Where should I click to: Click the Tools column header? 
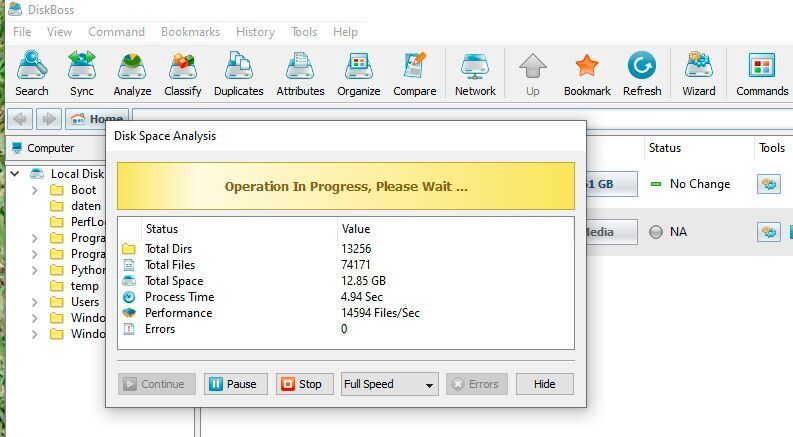click(772, 148)
